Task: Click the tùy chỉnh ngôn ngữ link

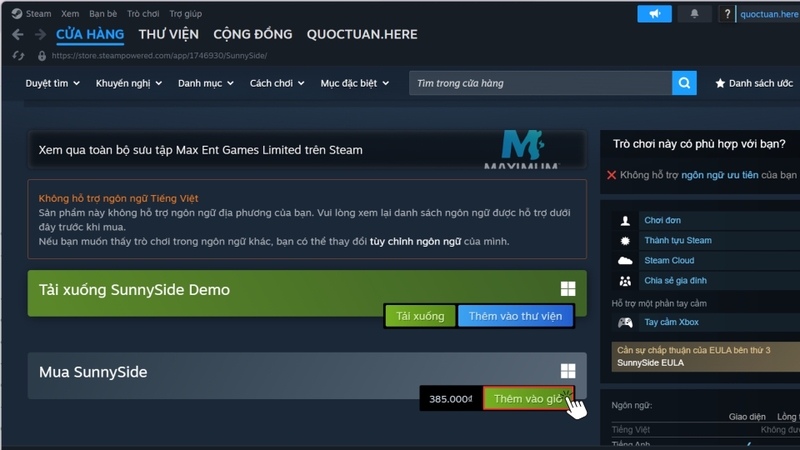Action: pos(415,241)
